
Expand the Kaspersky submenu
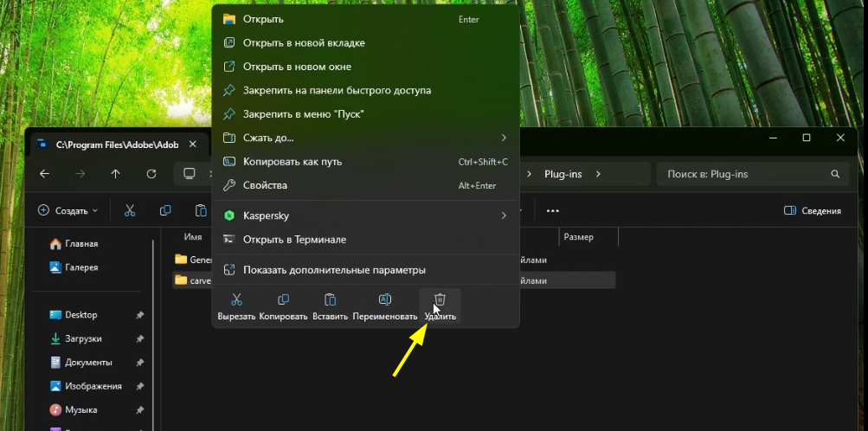pyautogui.click(x=365, y=215)
